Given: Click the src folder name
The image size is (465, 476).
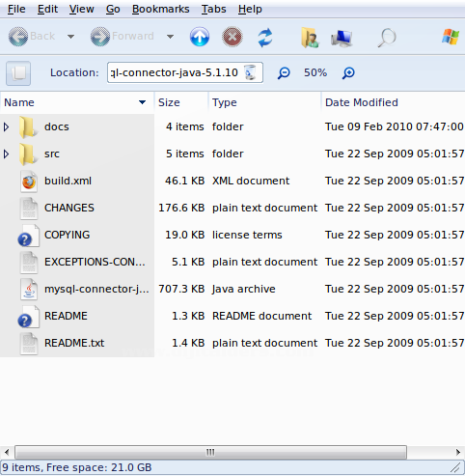Looking at the screenshot, I should (x=52, y=154).
